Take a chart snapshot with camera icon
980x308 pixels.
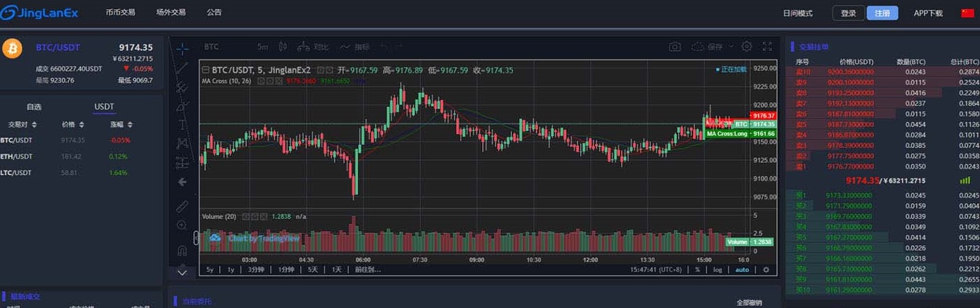tap(675, 47)
